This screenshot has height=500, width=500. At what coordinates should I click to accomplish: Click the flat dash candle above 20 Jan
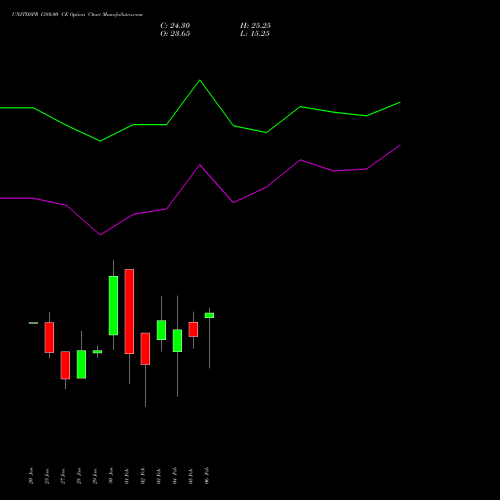pos(33,323)
